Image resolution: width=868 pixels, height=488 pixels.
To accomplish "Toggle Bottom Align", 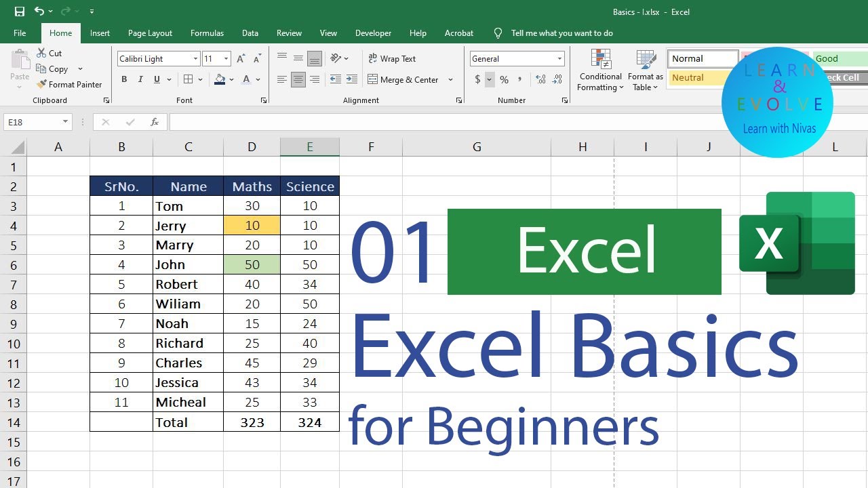I will [x=315, y=59].
